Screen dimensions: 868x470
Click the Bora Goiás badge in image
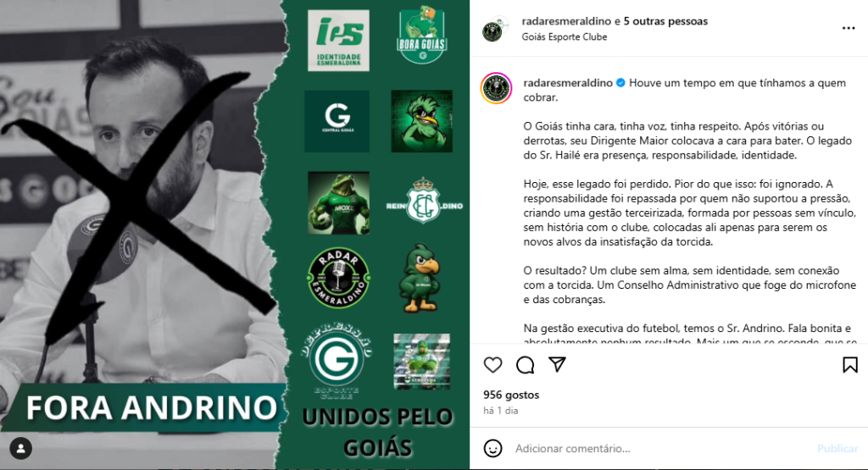(x=422, y=36)
